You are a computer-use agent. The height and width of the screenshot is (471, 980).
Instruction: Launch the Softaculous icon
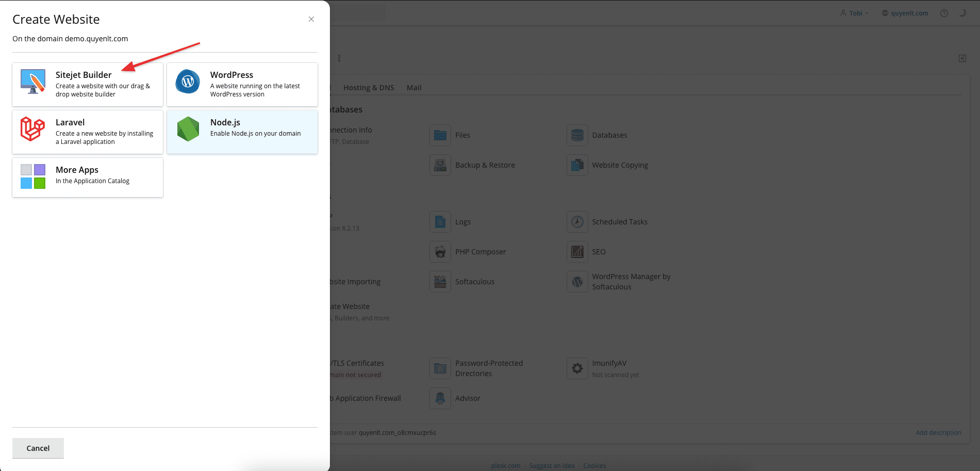point(440,282)
